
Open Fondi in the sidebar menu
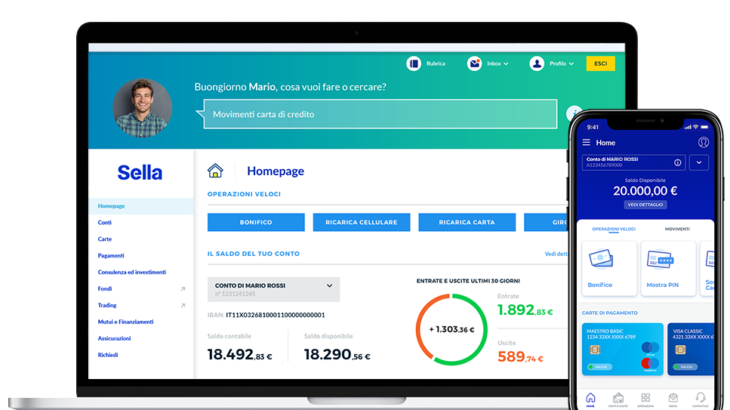tap(105, 289)
